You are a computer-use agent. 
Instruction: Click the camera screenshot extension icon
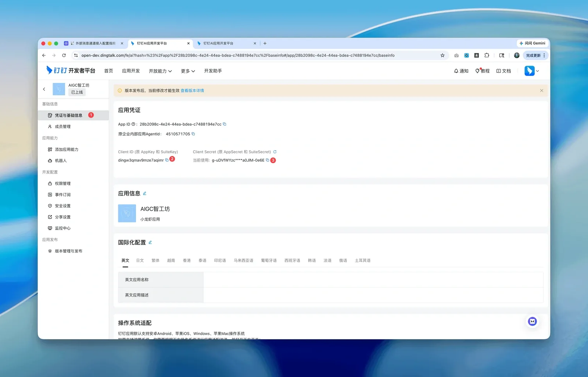click(456, 55)
